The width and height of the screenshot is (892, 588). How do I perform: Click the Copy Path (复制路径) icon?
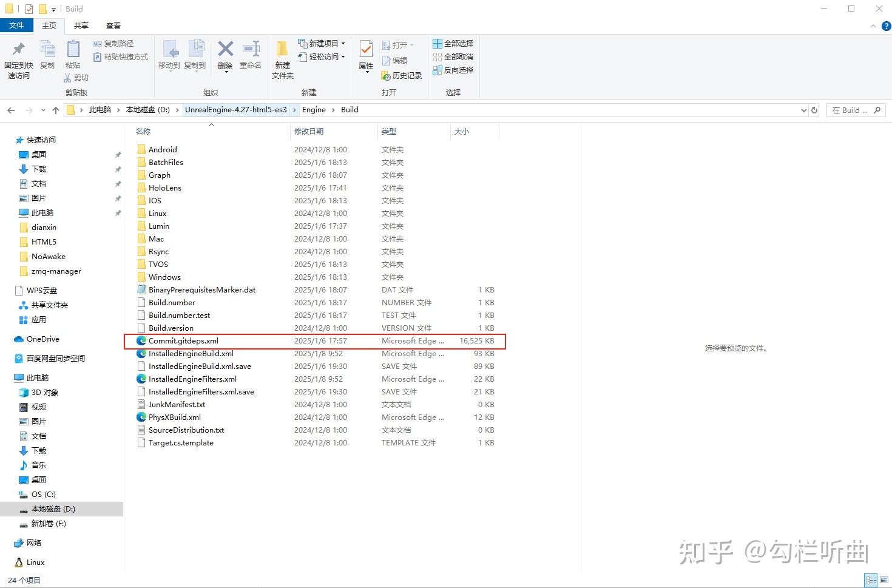(116, 43)
